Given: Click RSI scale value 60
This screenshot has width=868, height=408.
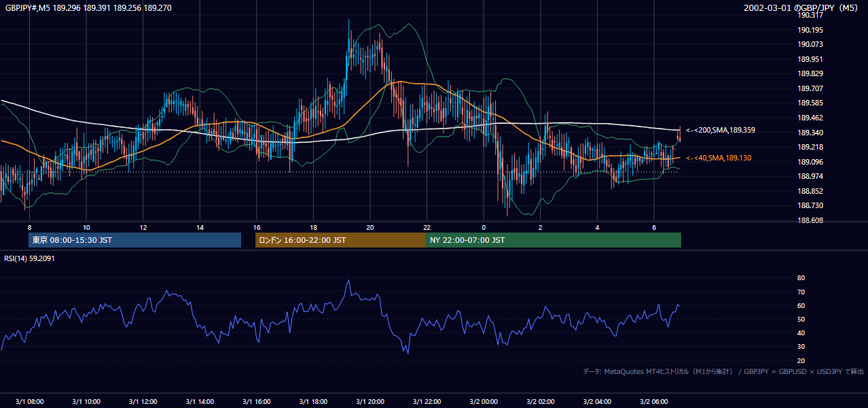Looking at the screenshot, I should [x=801, y=305].
